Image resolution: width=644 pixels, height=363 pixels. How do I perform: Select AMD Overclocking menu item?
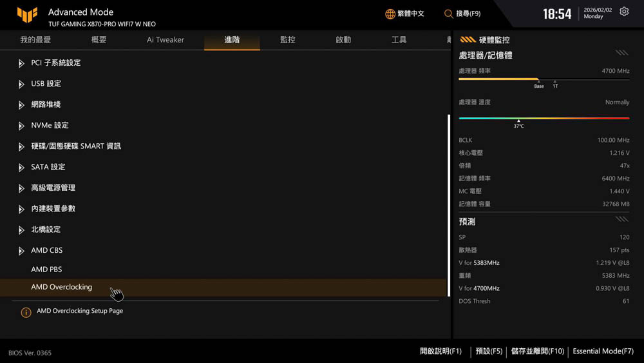click(61, 287)
